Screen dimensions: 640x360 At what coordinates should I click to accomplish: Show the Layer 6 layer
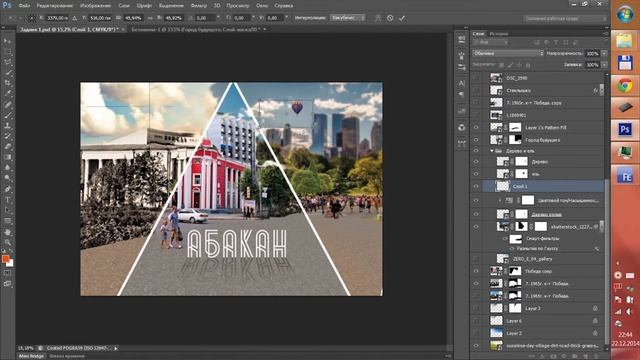point(476,321)
